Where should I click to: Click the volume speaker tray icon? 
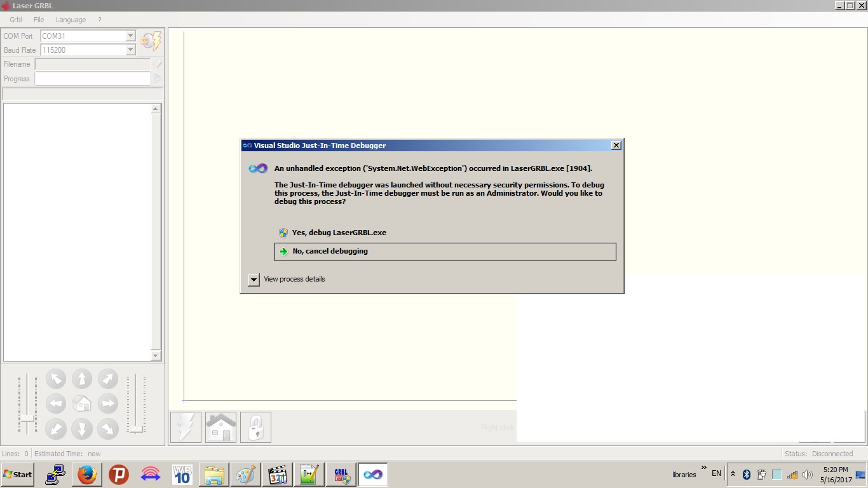tap(808, 475)
